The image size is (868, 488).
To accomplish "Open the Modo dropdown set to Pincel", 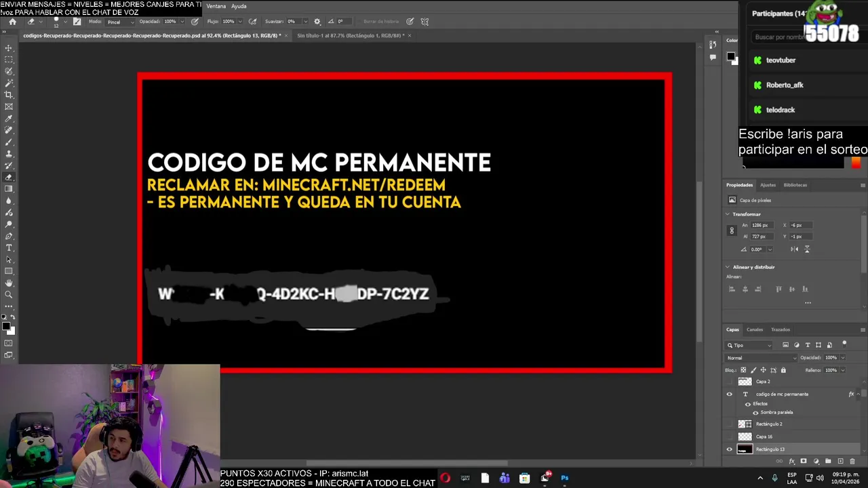I will point(119,22).
